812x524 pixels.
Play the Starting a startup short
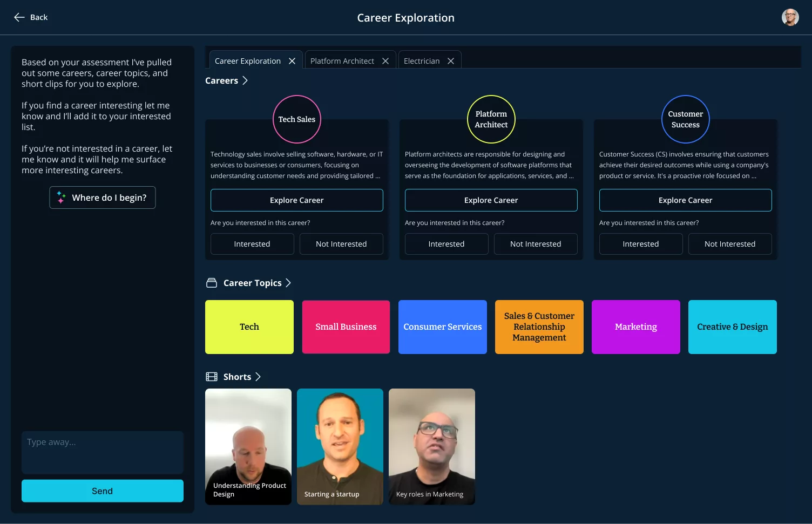(x=340, y=447)
